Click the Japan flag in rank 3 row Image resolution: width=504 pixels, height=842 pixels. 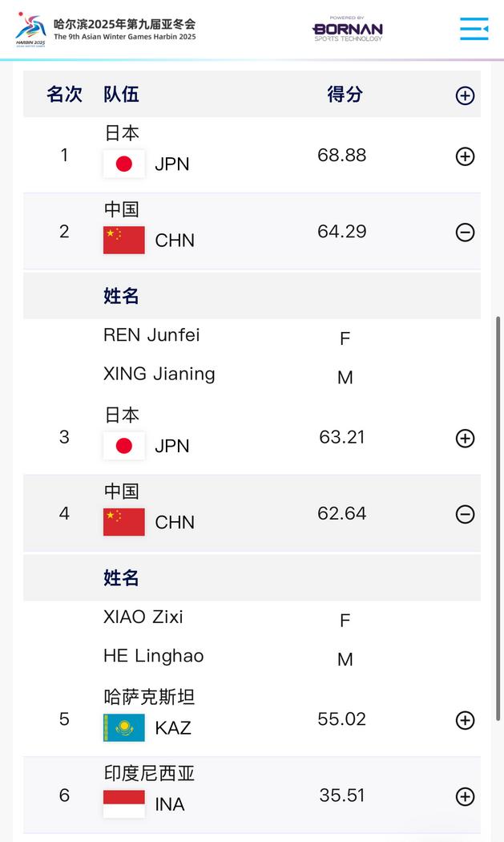[x=124, y=446]
